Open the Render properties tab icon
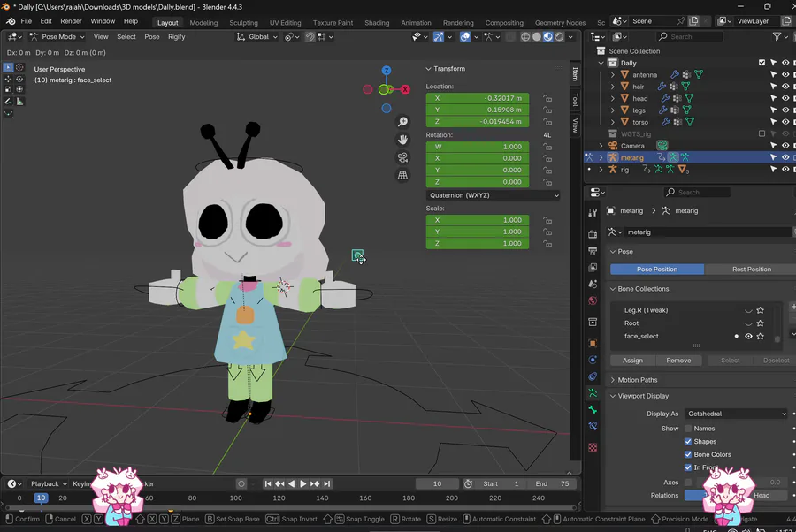 [x=593, y=234]
